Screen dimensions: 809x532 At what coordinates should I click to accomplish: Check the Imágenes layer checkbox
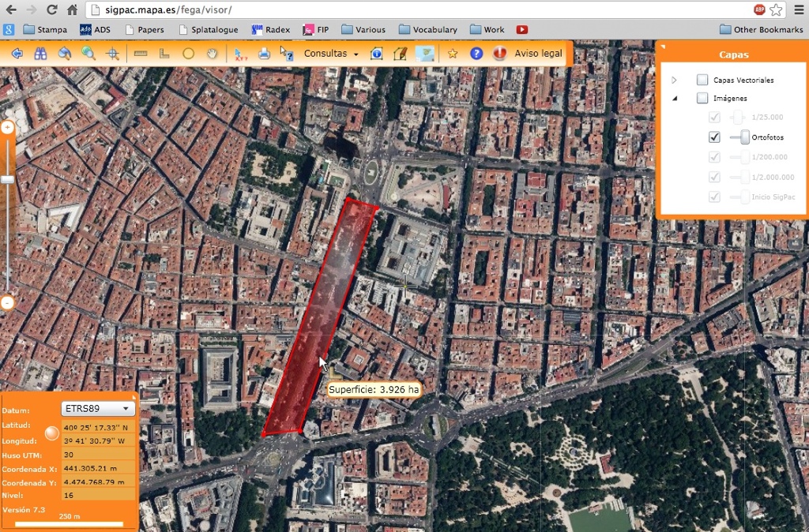coord(702,99)
